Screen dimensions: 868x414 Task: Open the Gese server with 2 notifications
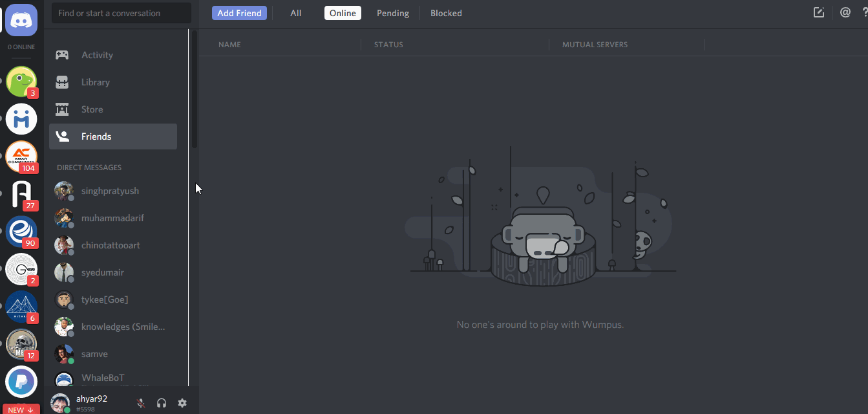21,269
